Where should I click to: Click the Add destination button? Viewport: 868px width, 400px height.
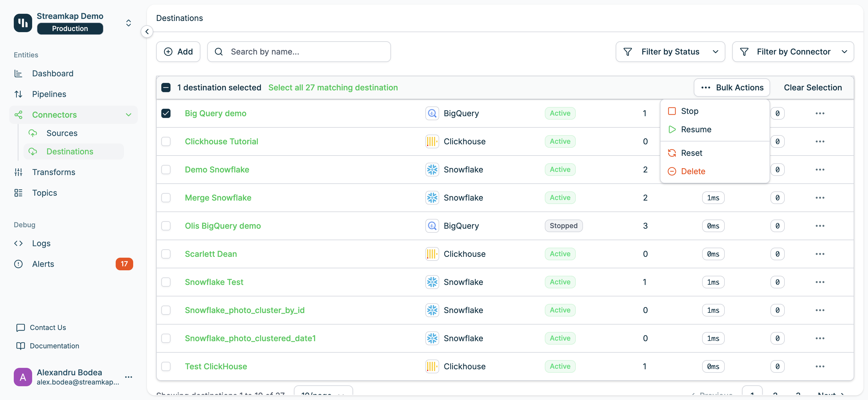tap(178, 52)
